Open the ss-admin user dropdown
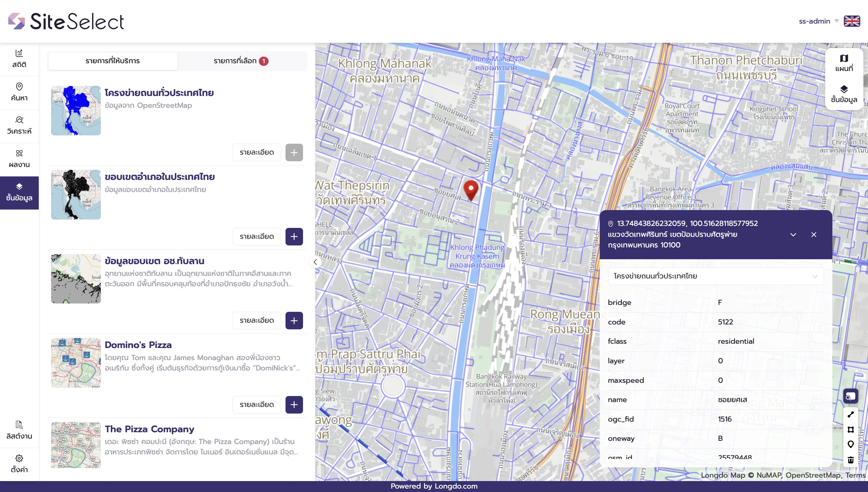868x492 pixels. click(818, 21)
